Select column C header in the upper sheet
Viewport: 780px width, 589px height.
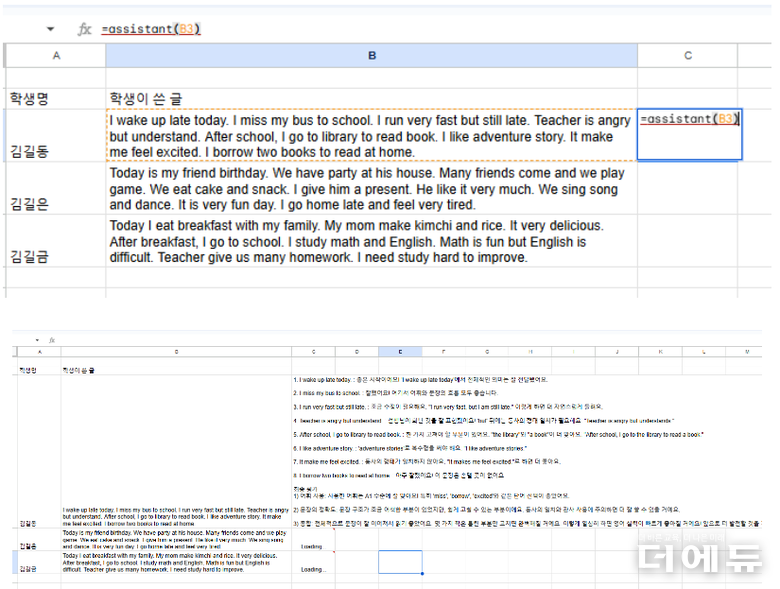pos(687,55)
